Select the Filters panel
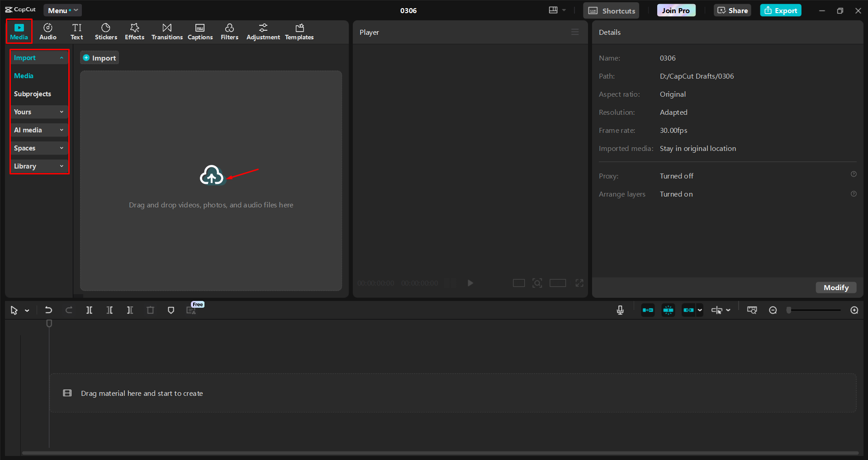Image resolution: width=868 pixels, height=460 pixels. [x=229, y=31]
